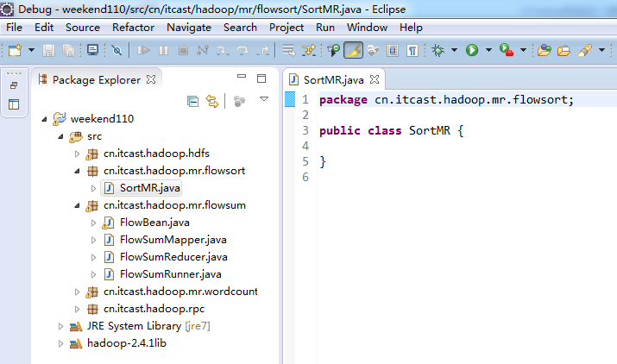Open the Run configurations dropdown arrow

click(x=488, y=50)
